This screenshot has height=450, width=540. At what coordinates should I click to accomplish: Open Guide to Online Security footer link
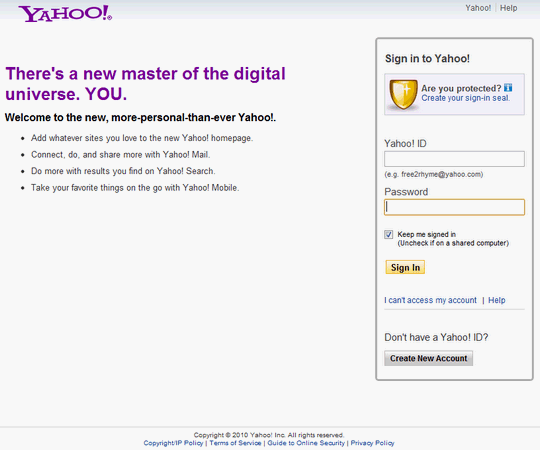[x=306, y=443]
